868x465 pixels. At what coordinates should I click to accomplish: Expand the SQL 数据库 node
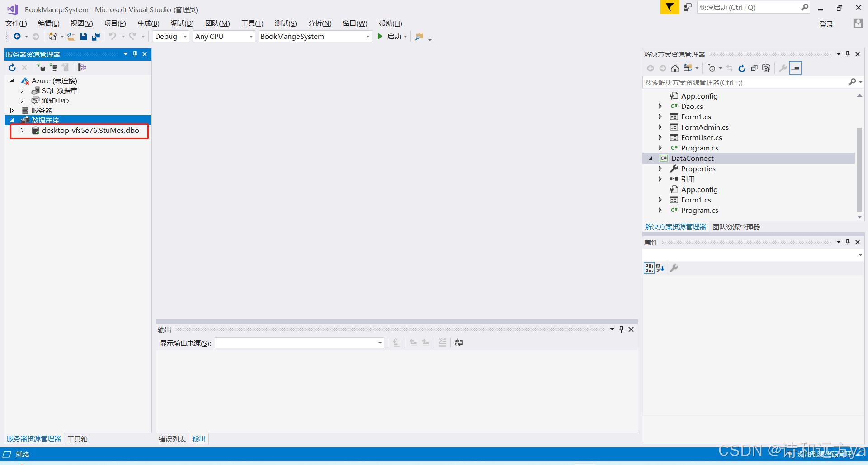(x=22, y=91)
